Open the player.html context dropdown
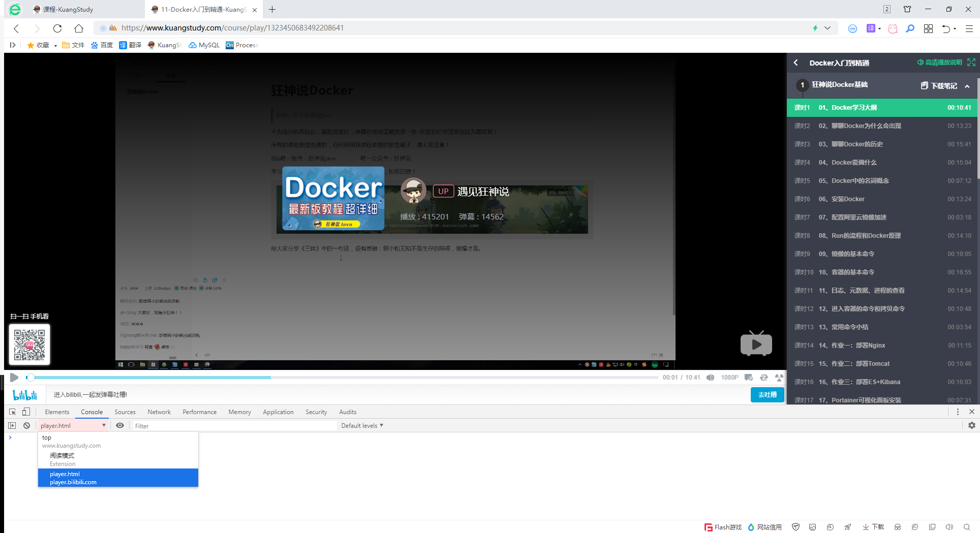 [x=73, y=426]
